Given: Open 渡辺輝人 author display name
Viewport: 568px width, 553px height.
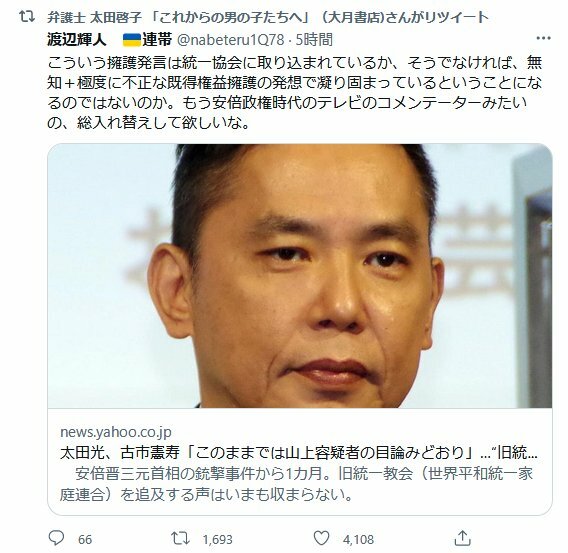Looking at the screenshot, I should [77, 39].
